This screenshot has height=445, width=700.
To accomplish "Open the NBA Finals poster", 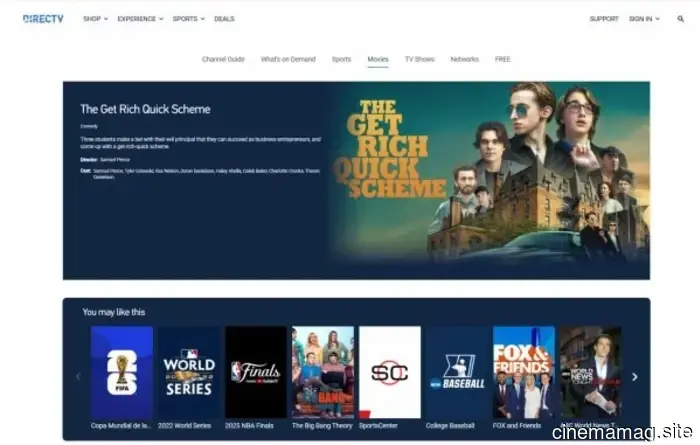I will tap(256, 372).
